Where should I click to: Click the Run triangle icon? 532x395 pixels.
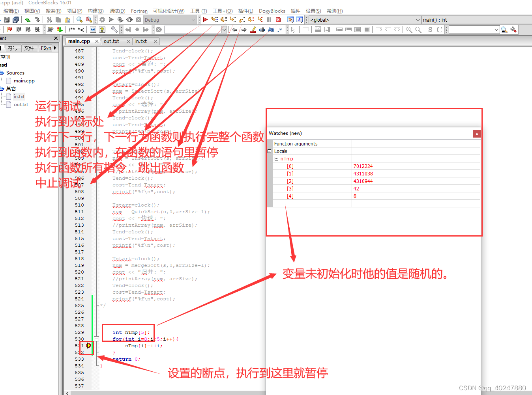click(111, 20)
